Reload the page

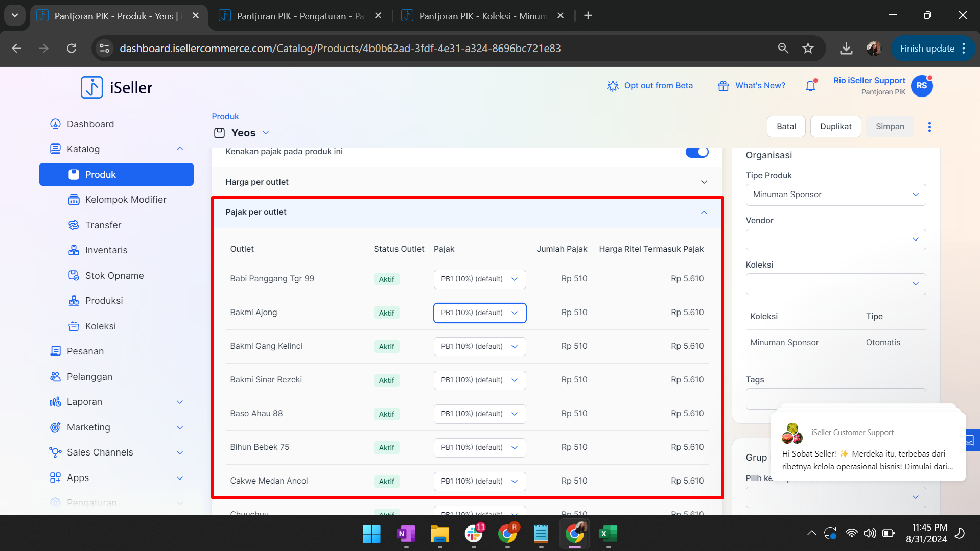click(72, 48)
